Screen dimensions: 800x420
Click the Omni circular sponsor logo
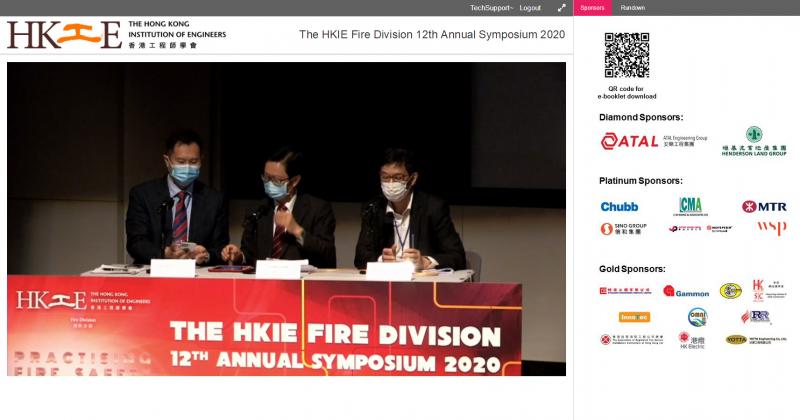(x=697, y=317)
